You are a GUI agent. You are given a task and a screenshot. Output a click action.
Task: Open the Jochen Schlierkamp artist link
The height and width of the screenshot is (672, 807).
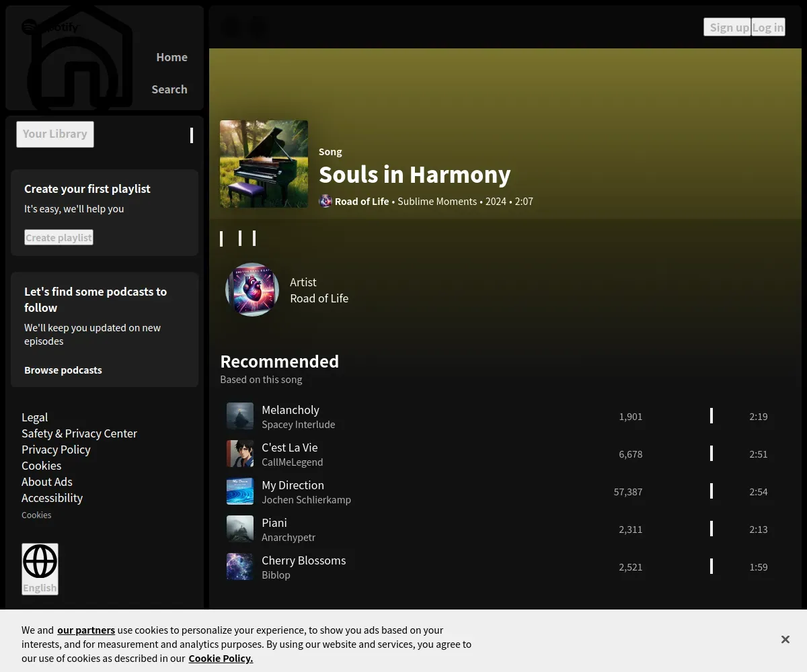point(307,500)
